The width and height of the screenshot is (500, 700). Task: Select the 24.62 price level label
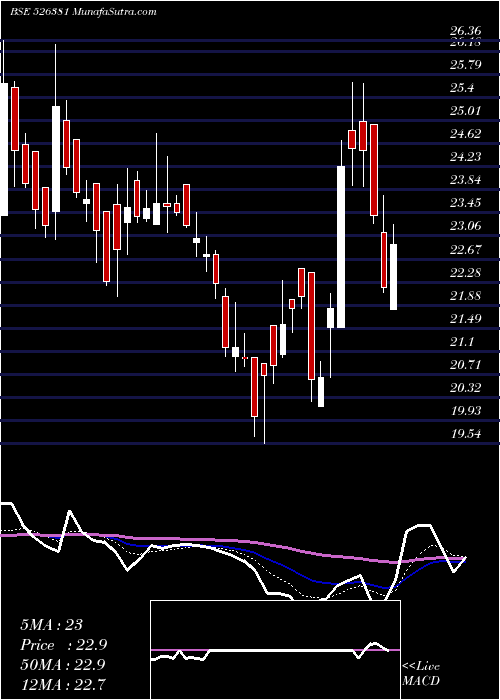pyautogui.click(x=466, y=134)
